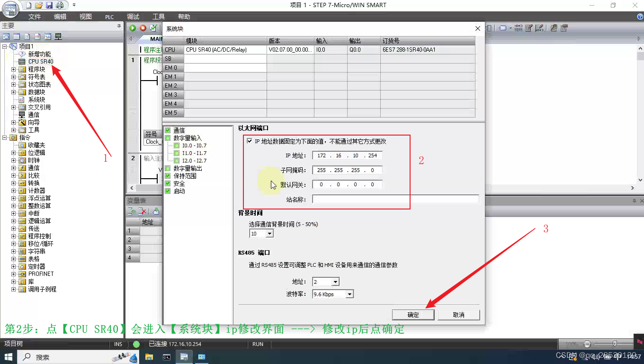Expand the 定时器 instruction node
The height and width of the screenshot is (364, 644).
click(x=14, y=266)
